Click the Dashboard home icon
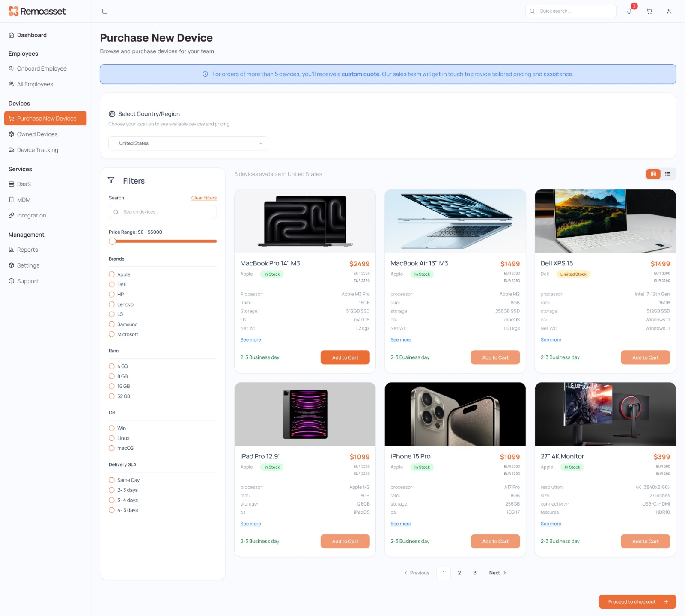Image resolution: width=685 pixels, height=616 pixels. [12, 35]
